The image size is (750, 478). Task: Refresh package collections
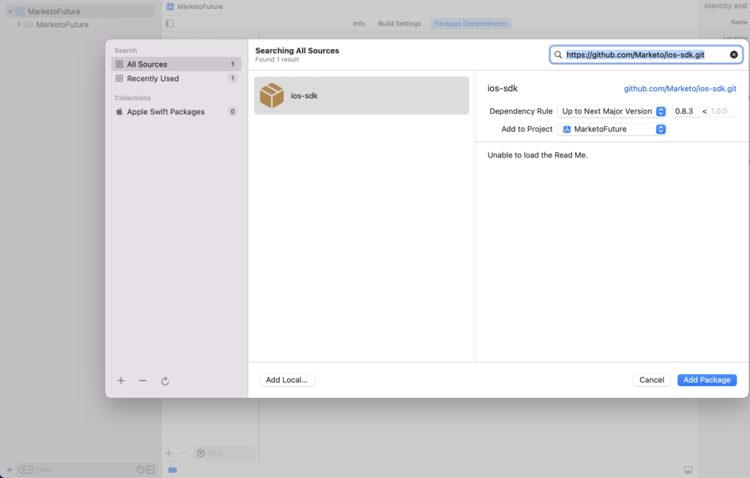[165, 381]
